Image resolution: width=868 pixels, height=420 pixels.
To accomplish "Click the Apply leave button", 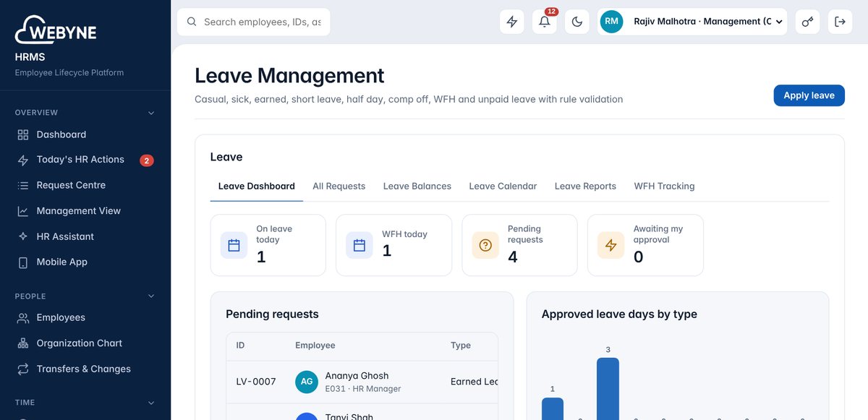I will click(x=809, y=95).
